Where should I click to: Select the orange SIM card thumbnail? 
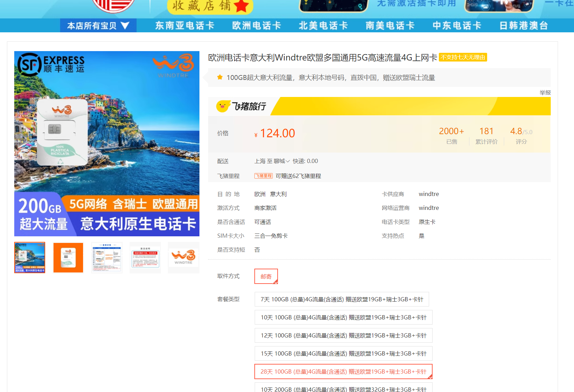[x=68, y=258]
